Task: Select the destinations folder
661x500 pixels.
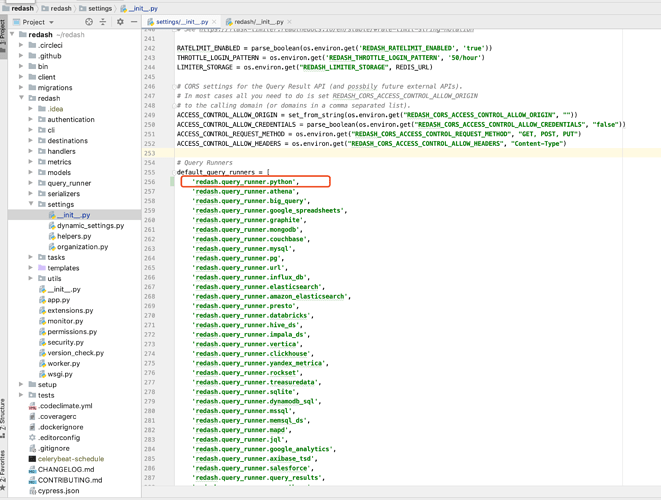Action: point(67,140)
